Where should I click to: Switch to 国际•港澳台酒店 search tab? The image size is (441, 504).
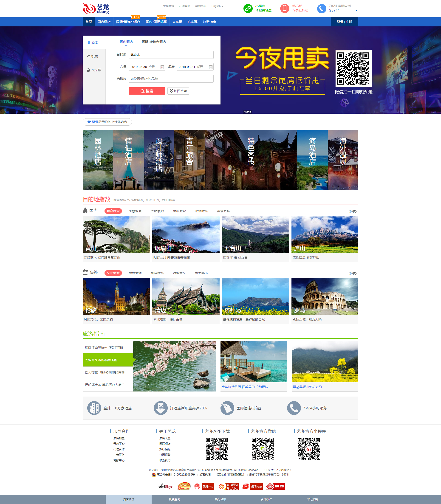click(x=154, y=42)
